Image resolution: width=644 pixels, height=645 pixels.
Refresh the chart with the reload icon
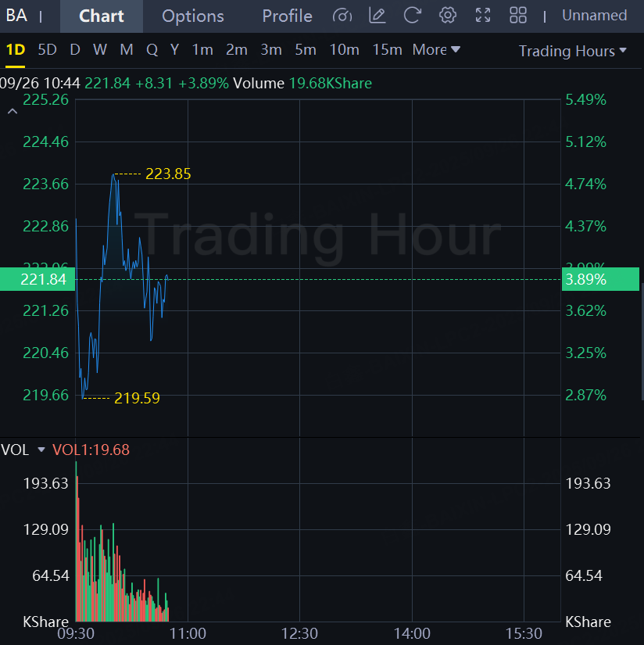pyautogui.click(x=412, y=16)
